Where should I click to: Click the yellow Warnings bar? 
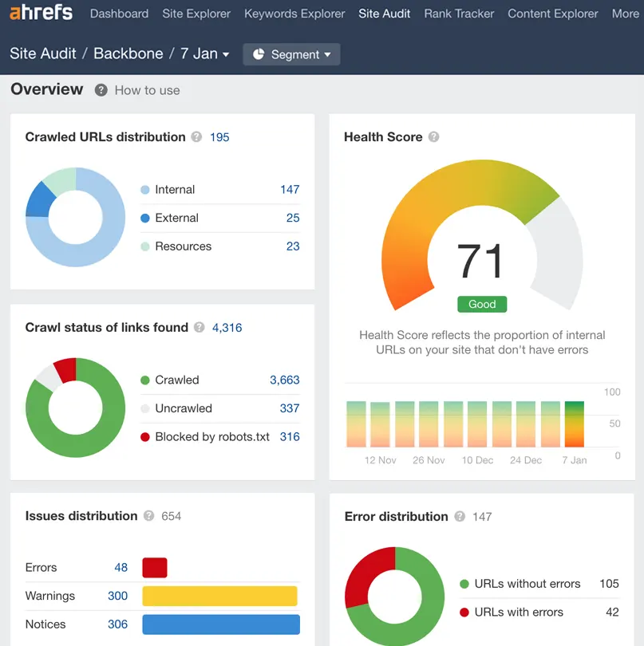point(219,596)
